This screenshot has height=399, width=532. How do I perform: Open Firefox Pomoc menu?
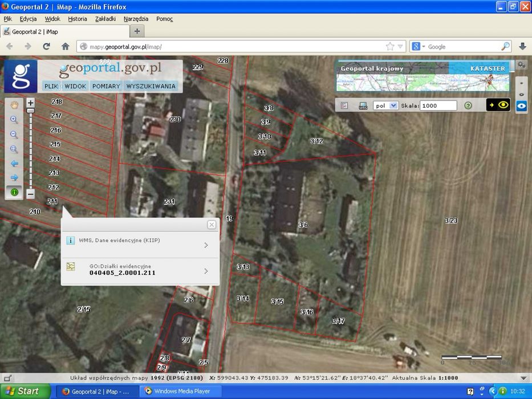[165, 19]
